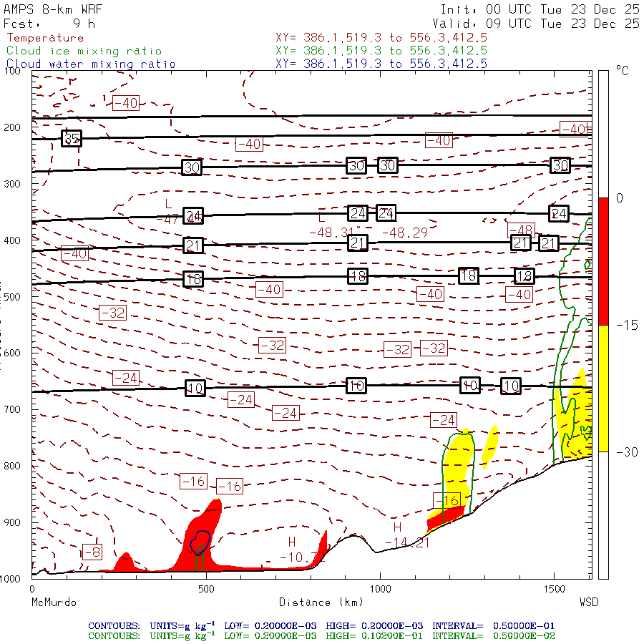Click the yellow -15 to -30 °C colorbar segment
This screenshot has height=644, width=644.
pos(603,388)
